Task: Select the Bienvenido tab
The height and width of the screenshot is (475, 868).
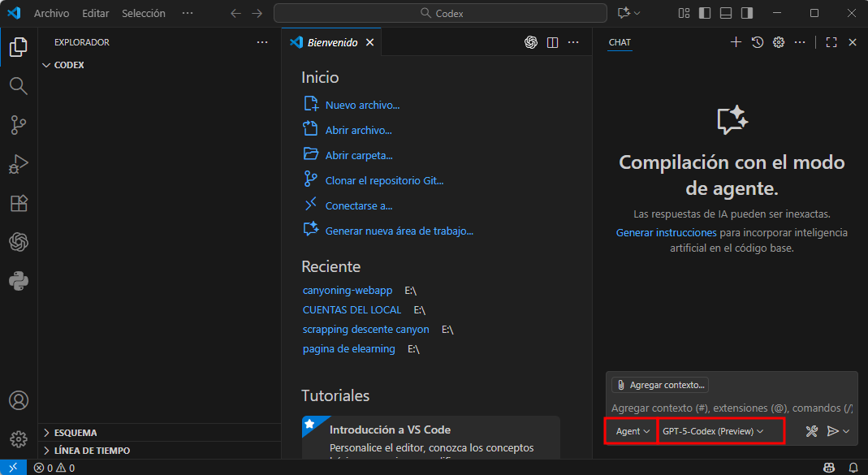Action: (x=331, y=42)
